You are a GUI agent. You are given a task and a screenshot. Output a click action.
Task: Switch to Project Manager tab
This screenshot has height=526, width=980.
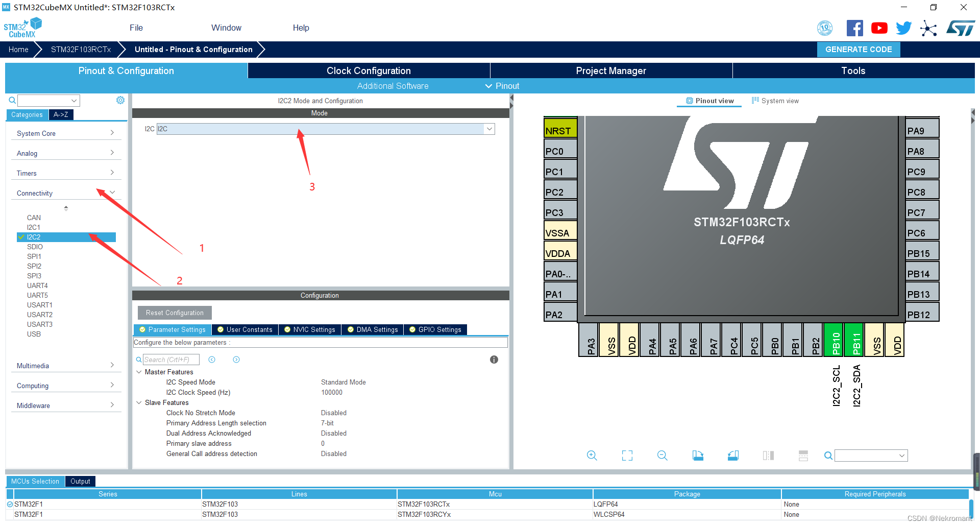pos(611,70)
